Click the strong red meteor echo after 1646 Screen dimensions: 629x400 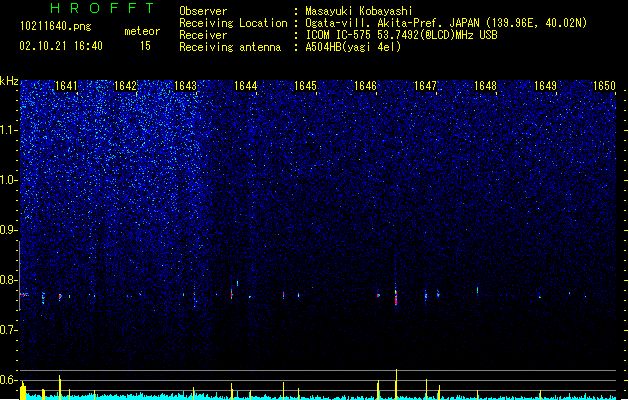[396, 298]
